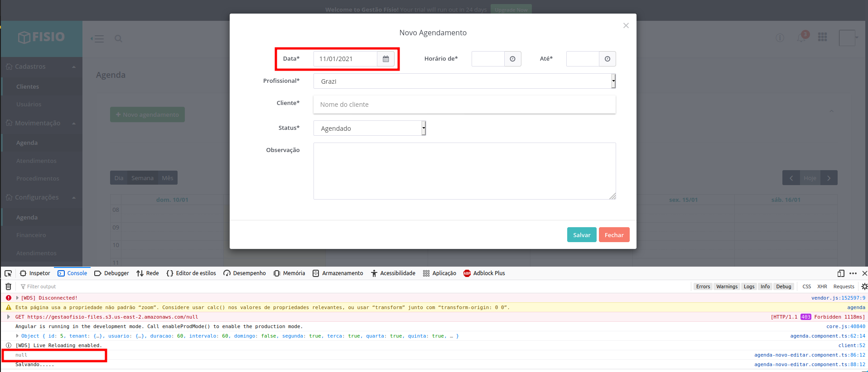Collapse the Movimentação sidebar section
The image size is (868, 372).
(x=41, y=123)
